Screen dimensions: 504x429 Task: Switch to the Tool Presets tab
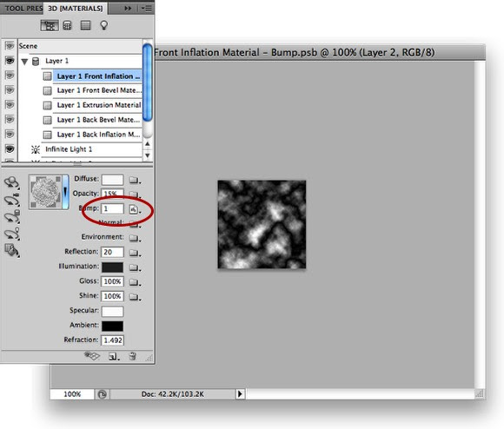tap(23, 8)
